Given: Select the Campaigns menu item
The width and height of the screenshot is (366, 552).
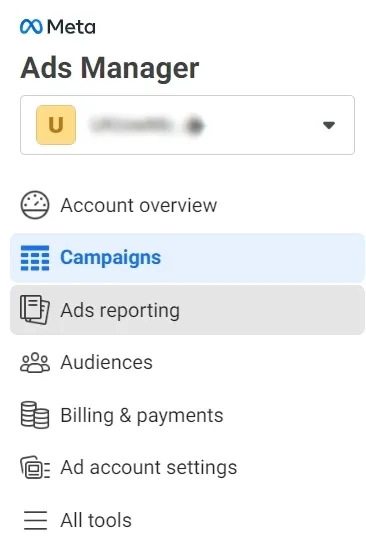Looking at the screenshot, I should tap(187, 258).
